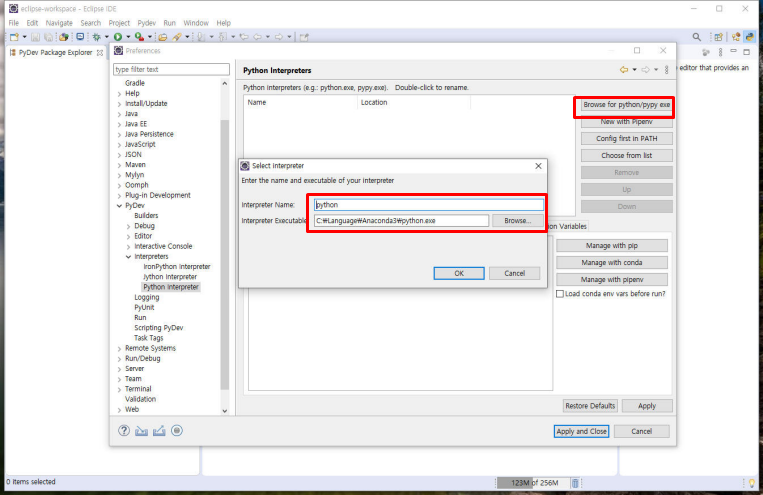Click the Debug bug icon in toolbar
This screenshot has height=495, width=763.
97,37
